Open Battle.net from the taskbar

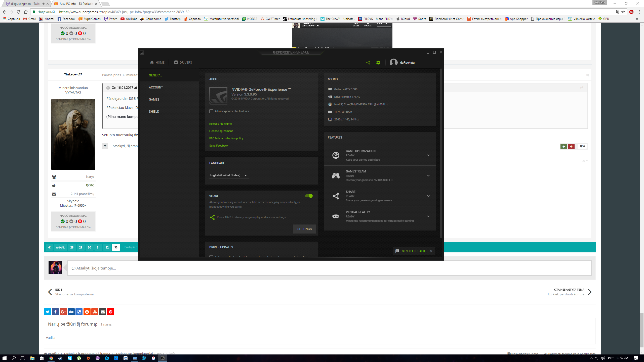click(144, 358)
